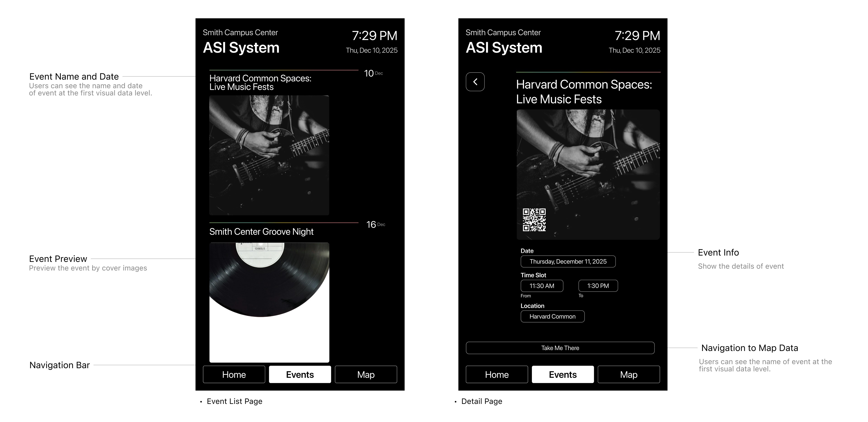Open the vinyl record cover image
The width and height of the screenshot is (868, 422).
click(x=269, y=303)
